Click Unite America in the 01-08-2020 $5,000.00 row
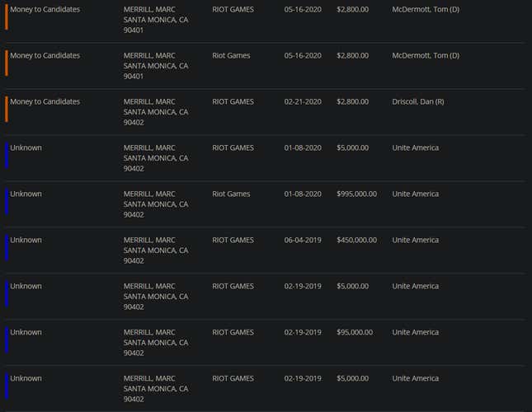 click(415, 147)
